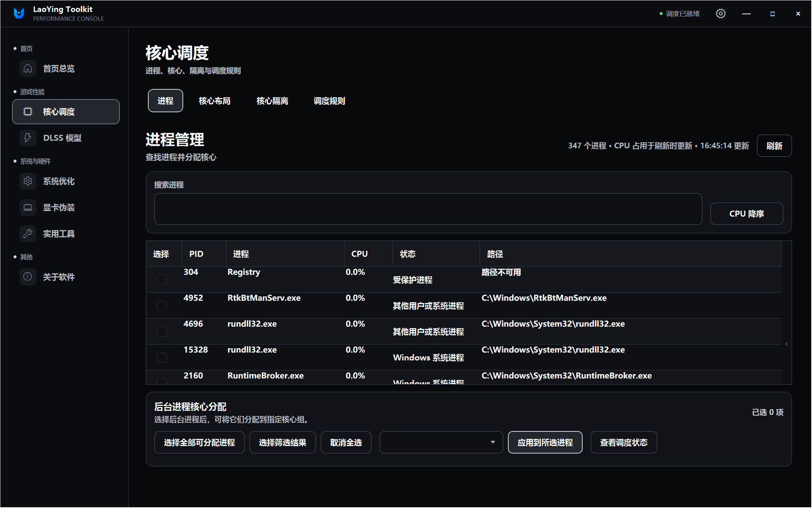812x508 pixels.
Task: Click PID 15328 cell
Action: click(x=196, y=350)
